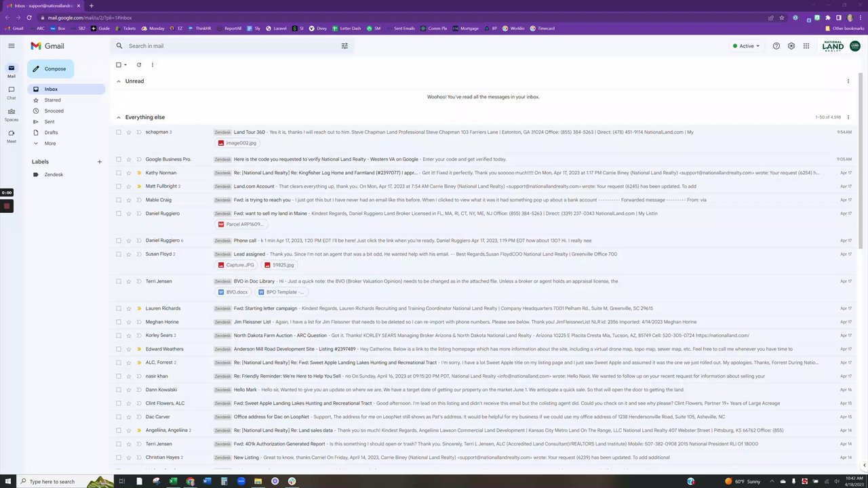
Task: Open Everything else section options menu
Action: click(848, 117)
